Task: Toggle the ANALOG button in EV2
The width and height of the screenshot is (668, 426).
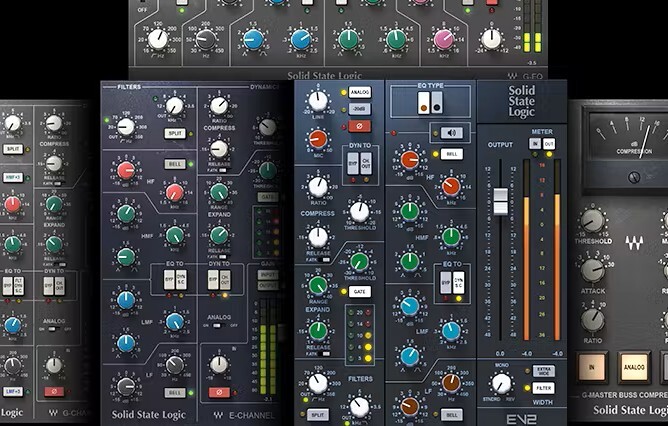Action: (x=360, y=92)
